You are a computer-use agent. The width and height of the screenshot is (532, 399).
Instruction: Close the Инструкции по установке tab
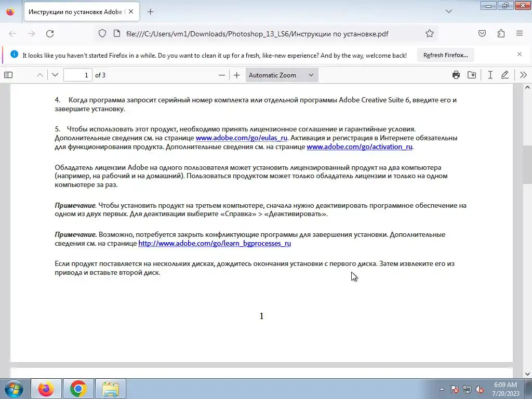tap(131, 11)
